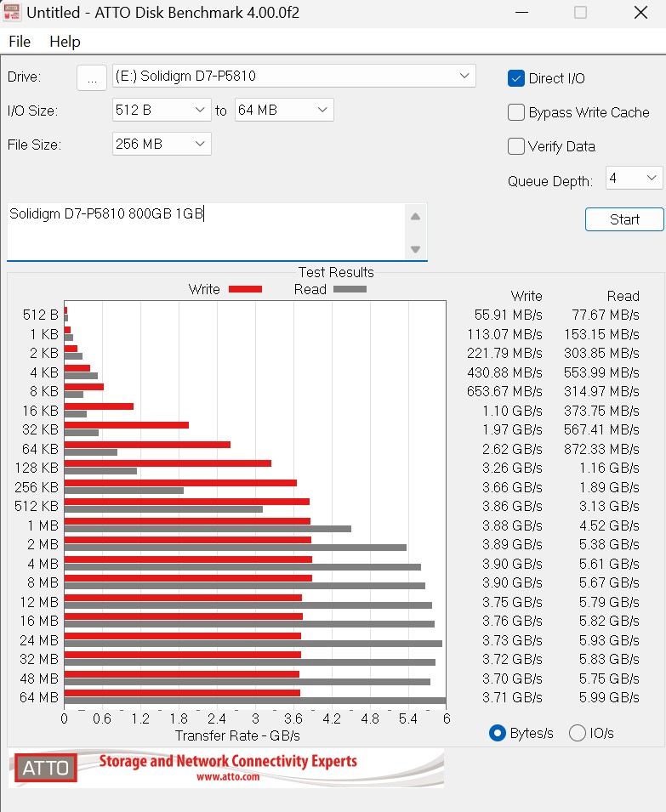Click the ATTO logo in the banner
The height and width of the screenshot is (812, 666).
(x=46, y=768)
